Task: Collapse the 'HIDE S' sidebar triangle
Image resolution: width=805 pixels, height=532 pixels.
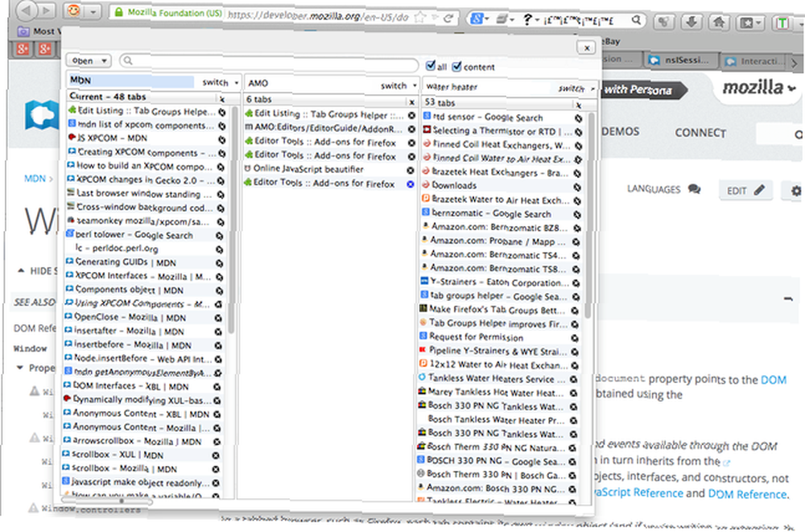Action: point(21,270)
